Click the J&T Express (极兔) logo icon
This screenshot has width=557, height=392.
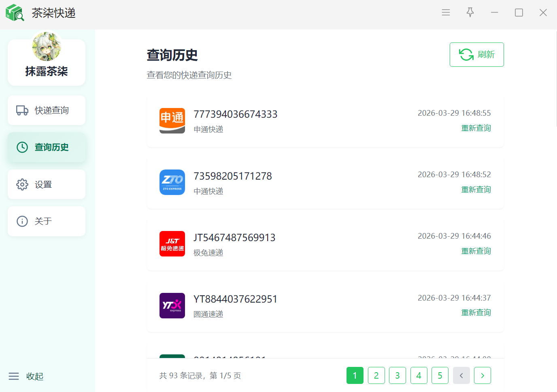pyautogui.click(x=172, y=244)
